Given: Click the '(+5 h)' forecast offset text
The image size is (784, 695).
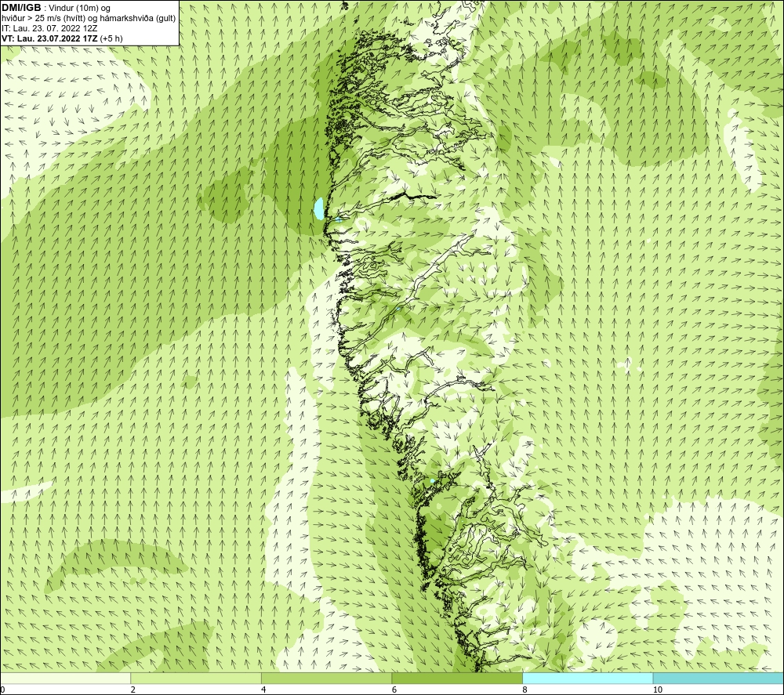Looking at the screenshot, I should pos(111,38).
